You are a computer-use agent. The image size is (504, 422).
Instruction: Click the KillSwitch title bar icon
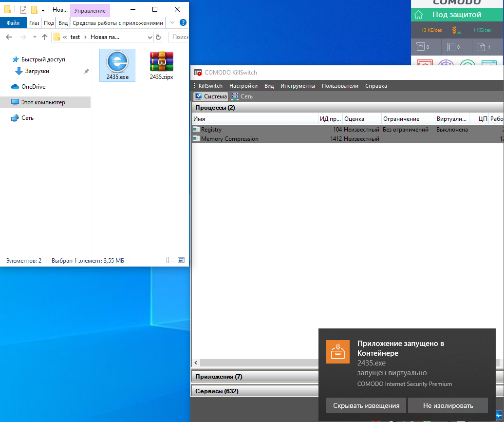tap(198, 73)
